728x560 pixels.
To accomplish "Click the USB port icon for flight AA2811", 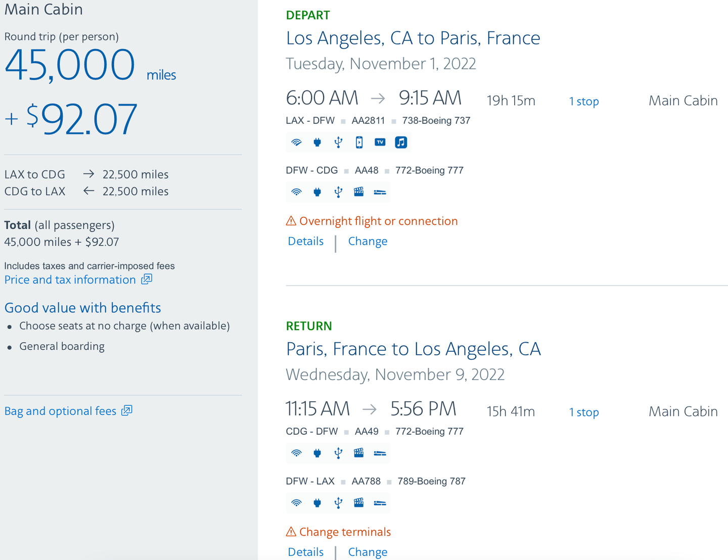I will pos(338,143).
